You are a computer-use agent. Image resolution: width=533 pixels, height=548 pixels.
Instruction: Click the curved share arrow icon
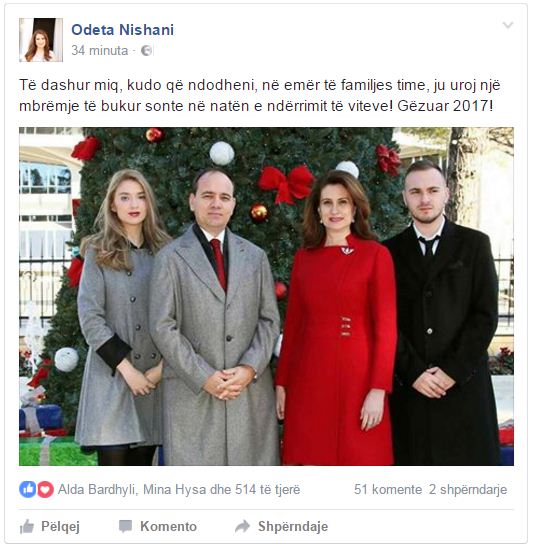click(243, 526)
